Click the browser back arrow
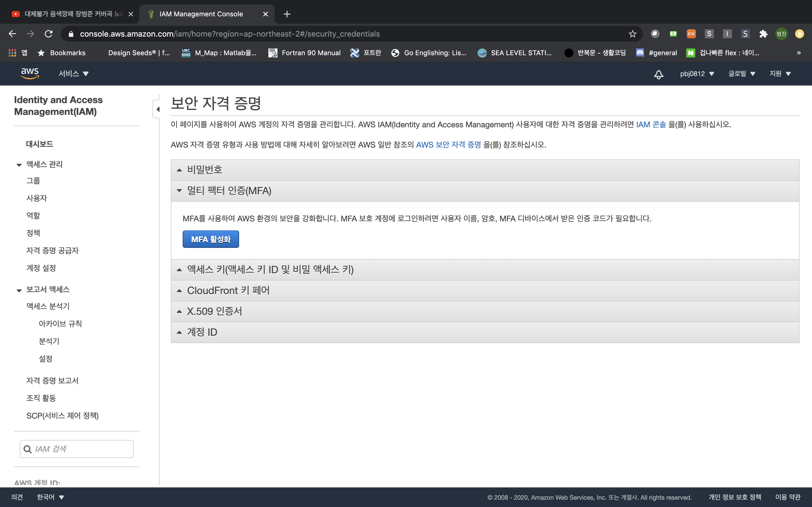The height and width of the screenshot is (507, 812). [12, 34]
